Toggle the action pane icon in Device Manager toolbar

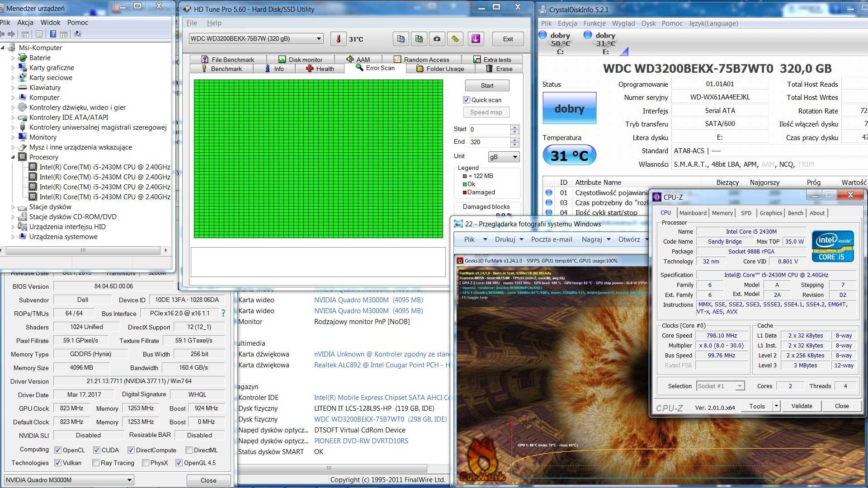(x=64, y=34)
